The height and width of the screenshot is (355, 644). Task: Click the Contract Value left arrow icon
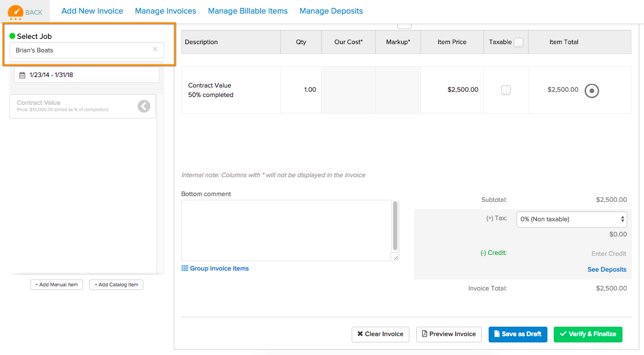[x=144, y=106]
